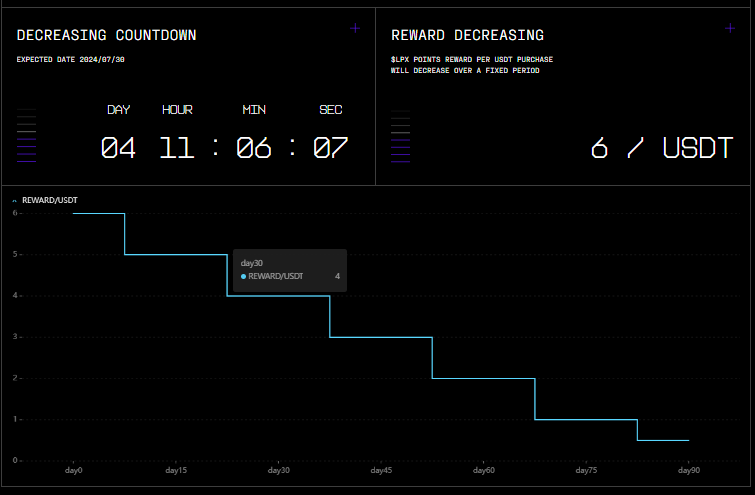This screenshot has height=495, width=755.
Task: Click the day30 tooltip box on the chart
Action: coord(290,270)
